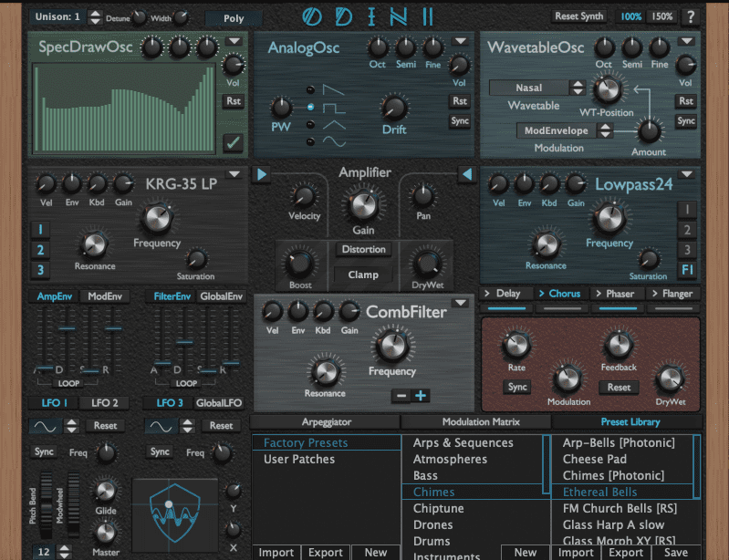Toggle the Distortion on/off button
The height and width of the screenshot is (560, 729).
[363, 250]
